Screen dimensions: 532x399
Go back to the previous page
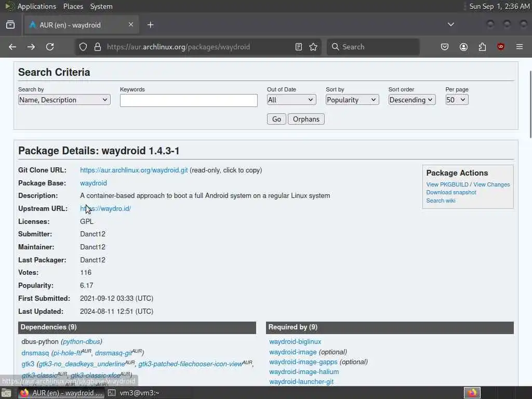(x=12, y=47)
